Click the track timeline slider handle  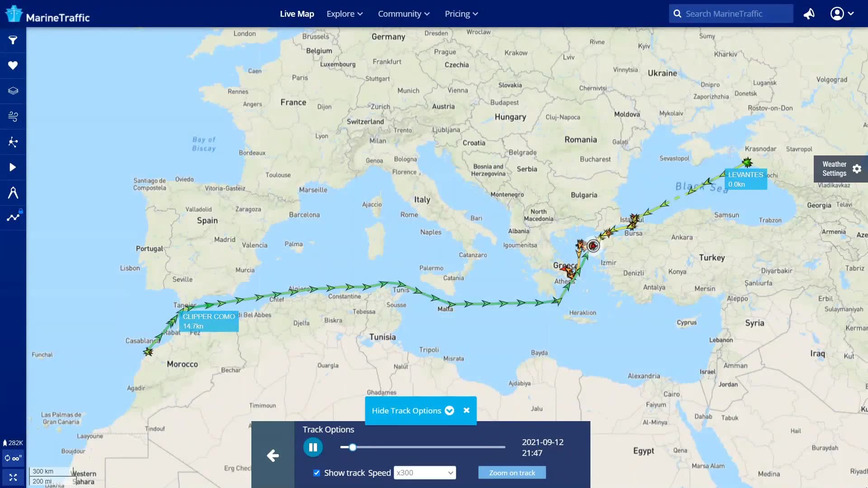coord(353,447)
